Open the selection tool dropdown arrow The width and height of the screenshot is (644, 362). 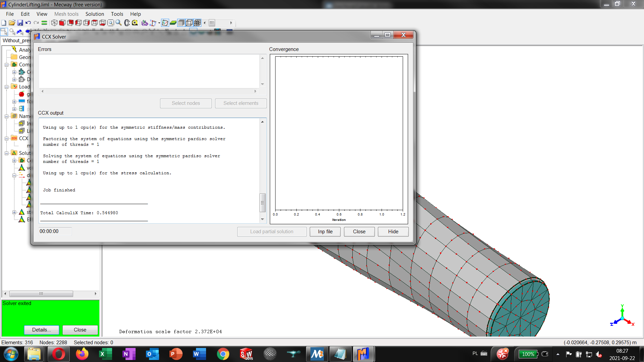(159, 23)
